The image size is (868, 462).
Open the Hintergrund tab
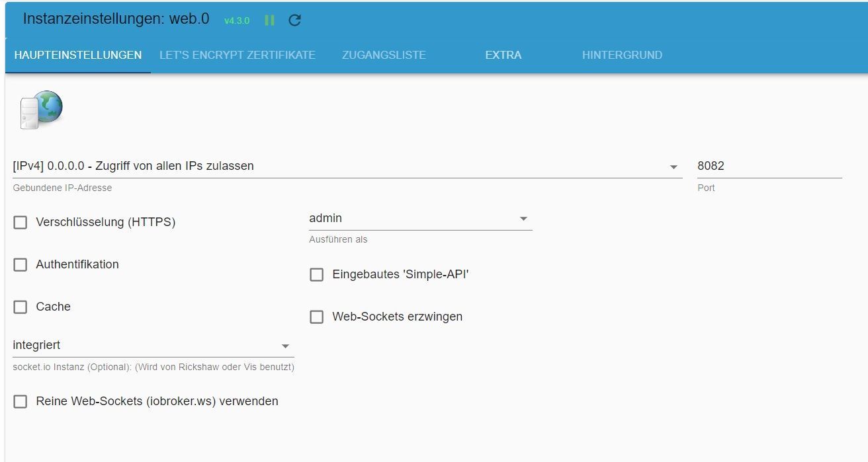(622, 55)
